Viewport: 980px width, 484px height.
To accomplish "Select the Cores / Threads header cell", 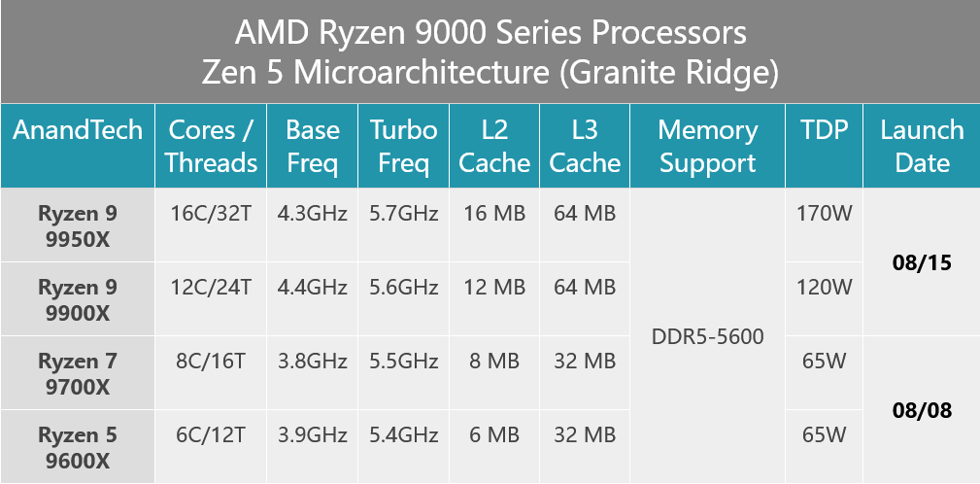I will click(212, 146).
